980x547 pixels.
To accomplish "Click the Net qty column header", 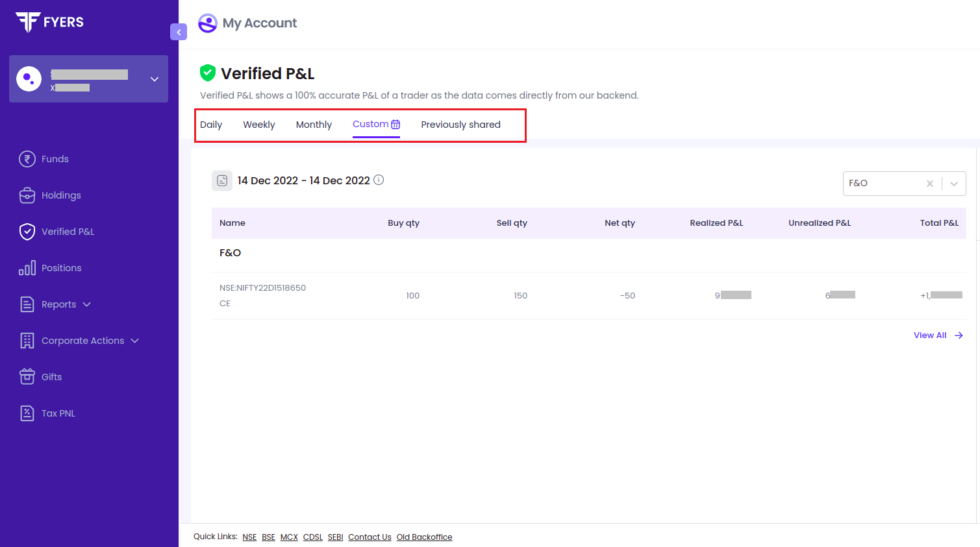I will (x=620, y=223).
